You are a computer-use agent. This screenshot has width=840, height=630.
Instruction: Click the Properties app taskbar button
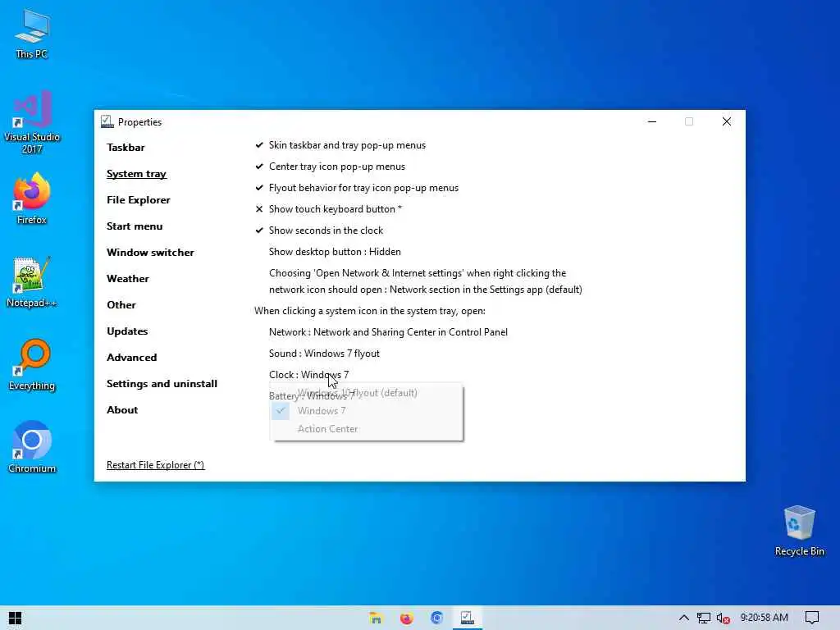click(x=467, y=619)
